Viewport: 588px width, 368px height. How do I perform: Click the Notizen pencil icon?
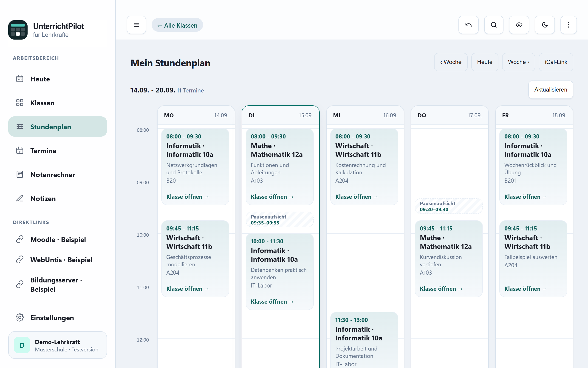click(20, 198)
